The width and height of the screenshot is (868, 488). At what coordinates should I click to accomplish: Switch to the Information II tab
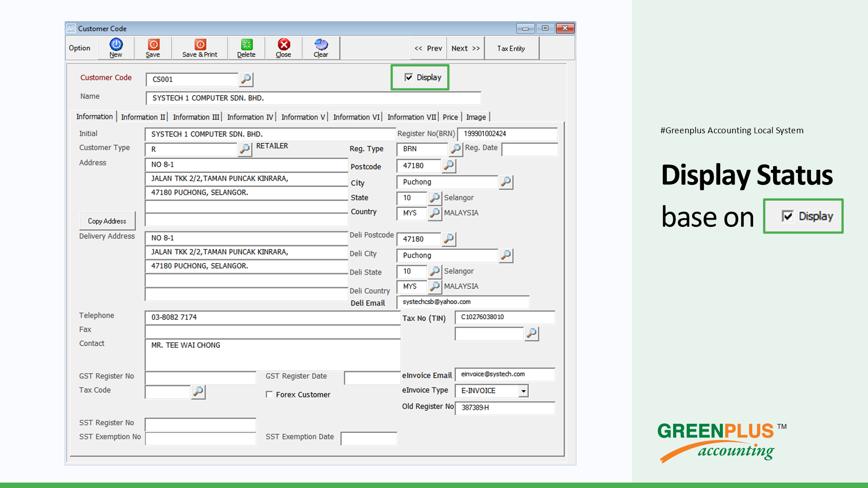[143, 117]
